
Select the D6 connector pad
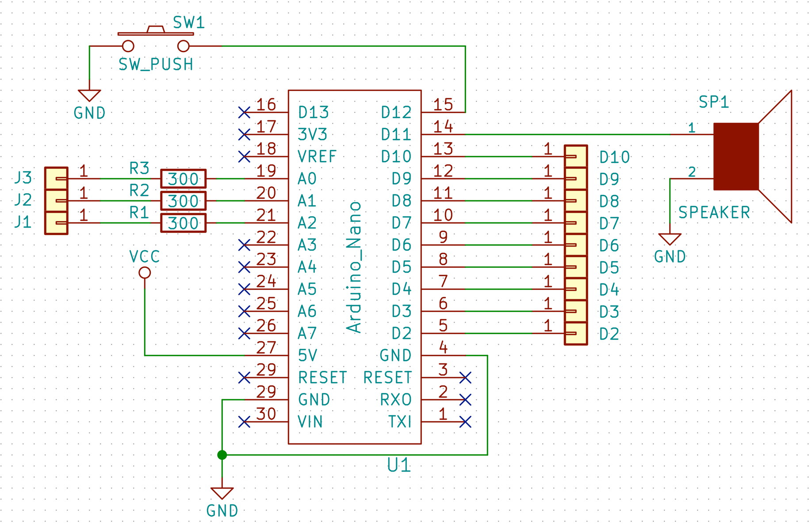pos(576,245)
